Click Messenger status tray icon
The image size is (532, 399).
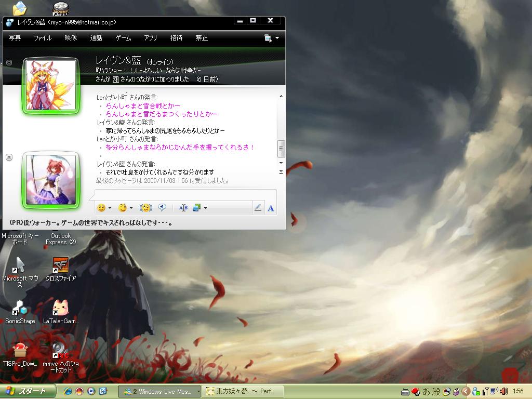(x=476, y=391)
